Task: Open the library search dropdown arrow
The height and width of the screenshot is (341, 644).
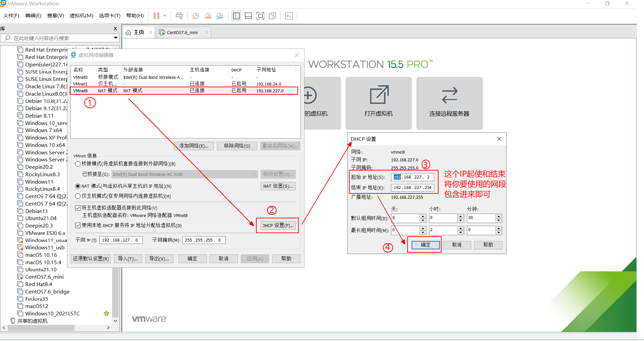Action: (x=116, y=38)
